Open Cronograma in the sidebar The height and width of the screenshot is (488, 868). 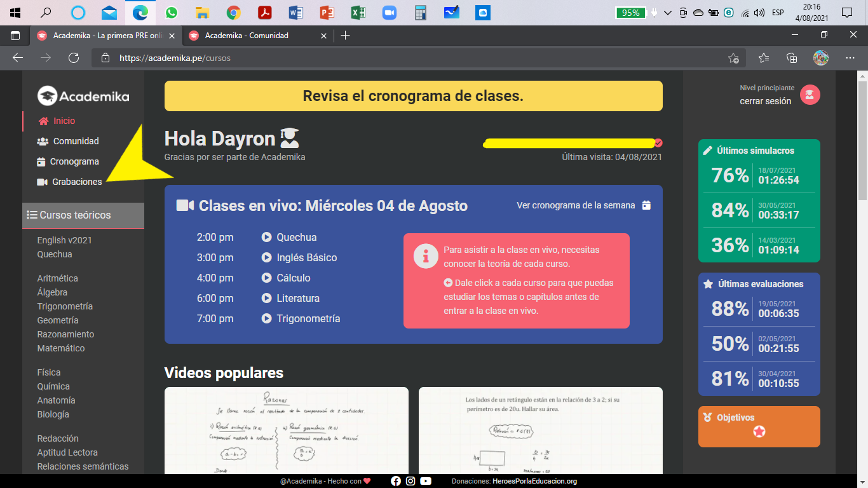(x=68, y=161)
